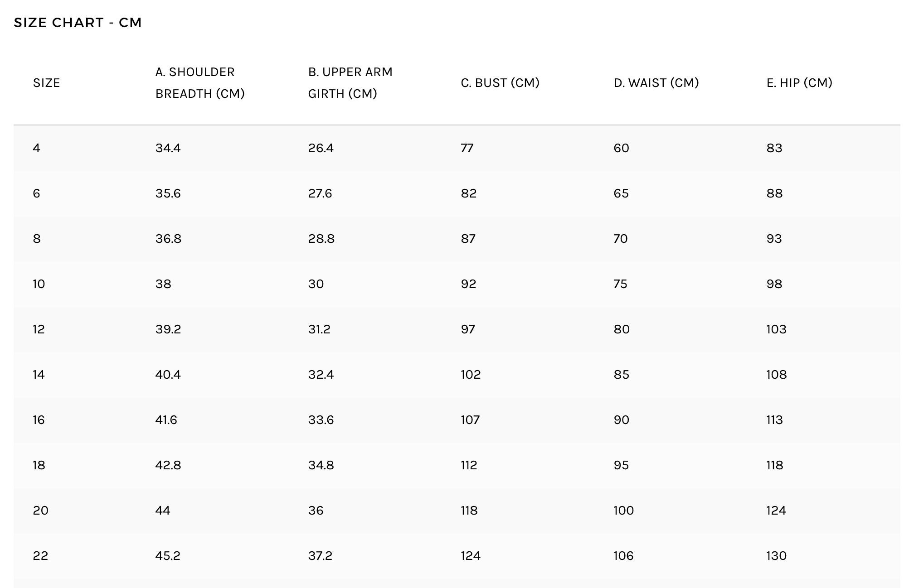Screen dimensions: 914x588
Task: Click hip value 124 for size 20
Action: [x=776, y=511]
